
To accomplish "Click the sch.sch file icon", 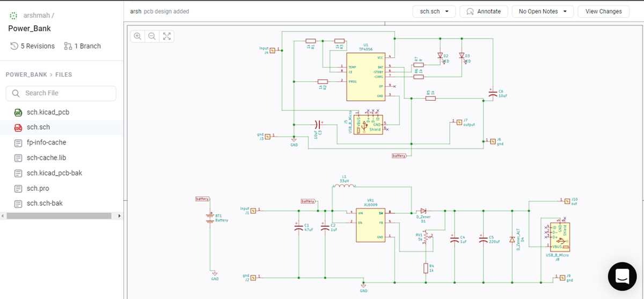I will point(18,128).
